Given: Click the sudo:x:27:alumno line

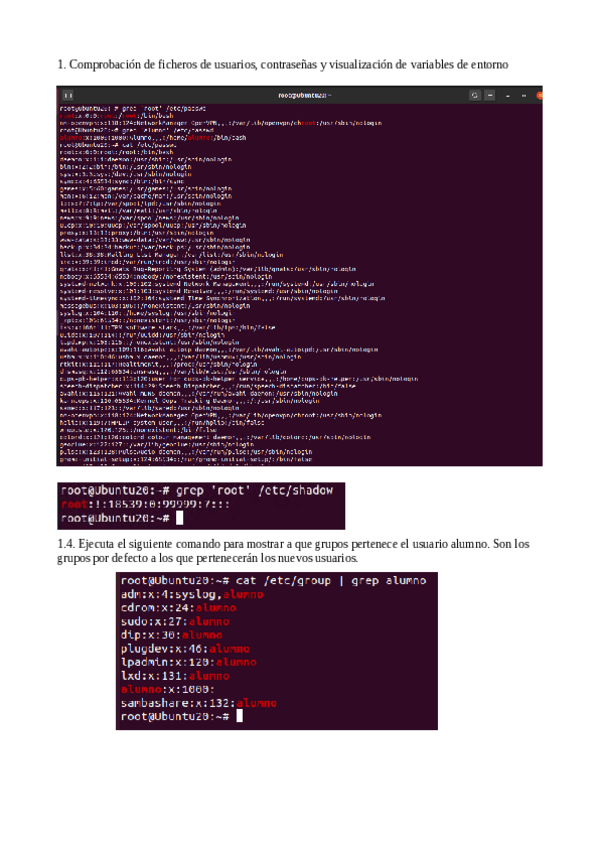Looking at the screenshot, I should pos(175,621).
